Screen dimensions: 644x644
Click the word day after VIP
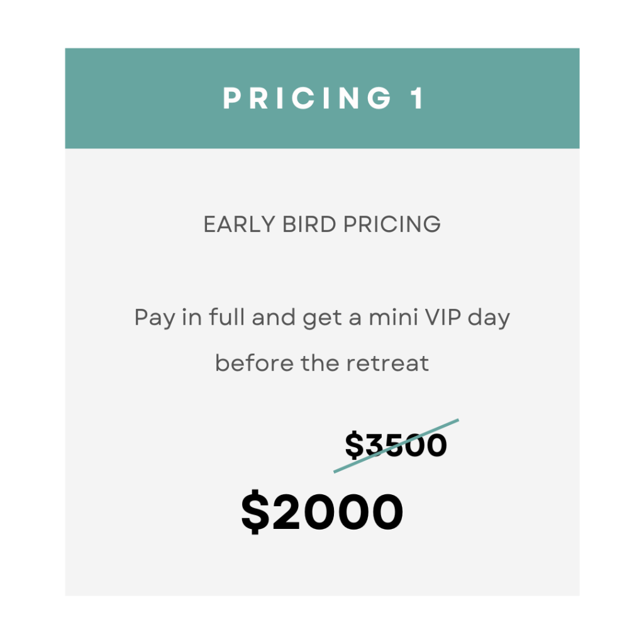[x=489, y=318]
